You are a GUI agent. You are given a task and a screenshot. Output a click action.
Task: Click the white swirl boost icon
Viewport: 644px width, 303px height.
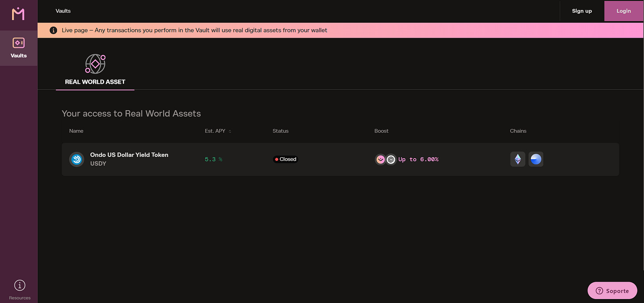(391, 159)
